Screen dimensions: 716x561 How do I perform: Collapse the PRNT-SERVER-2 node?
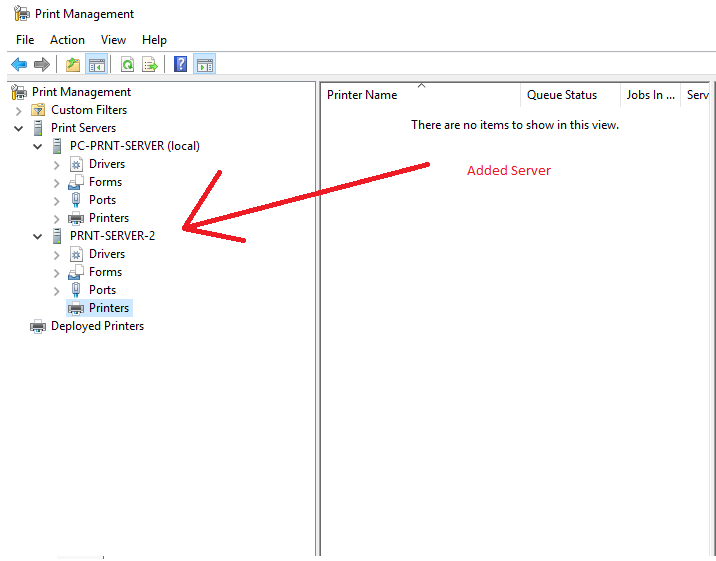[37, 236]
